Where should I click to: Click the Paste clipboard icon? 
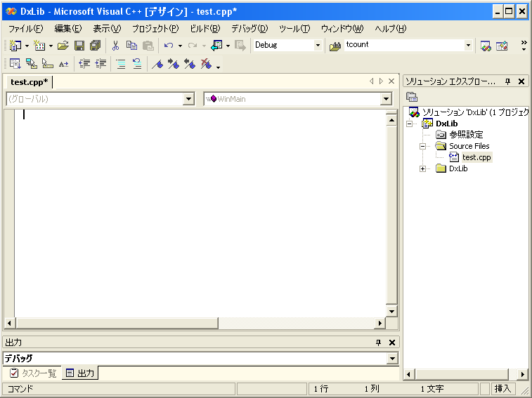point(148,45)
